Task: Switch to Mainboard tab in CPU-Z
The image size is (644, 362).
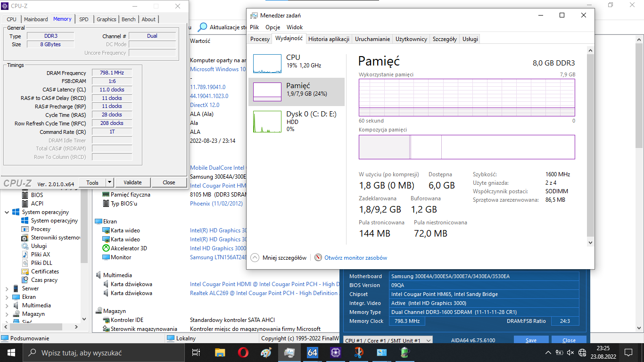Action: pos(36,19)
